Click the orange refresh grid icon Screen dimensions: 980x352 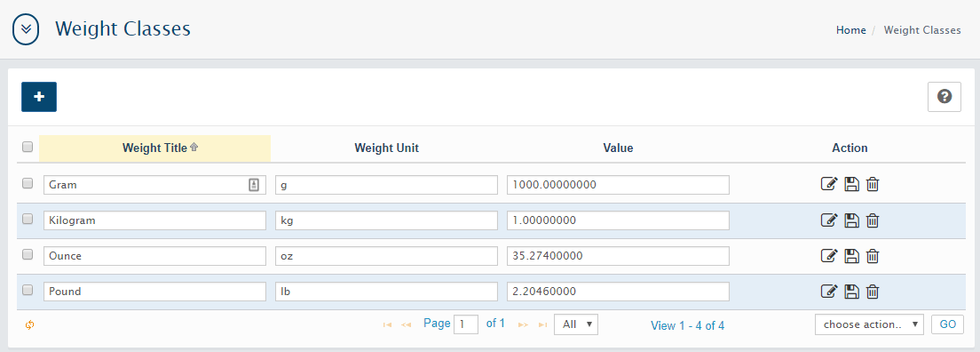[x=29, y=325]
